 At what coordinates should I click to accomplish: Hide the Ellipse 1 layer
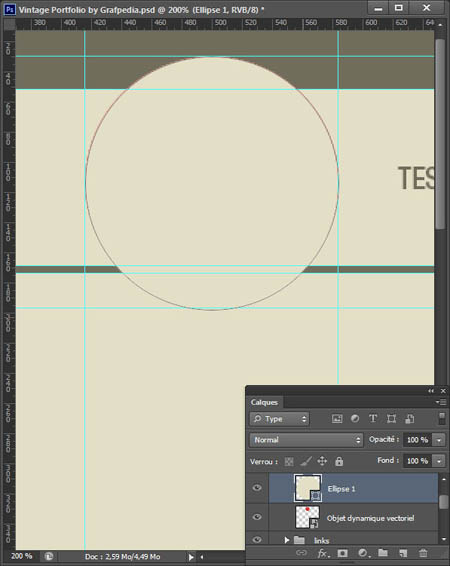pyautogui.click(x=257, y=488)
